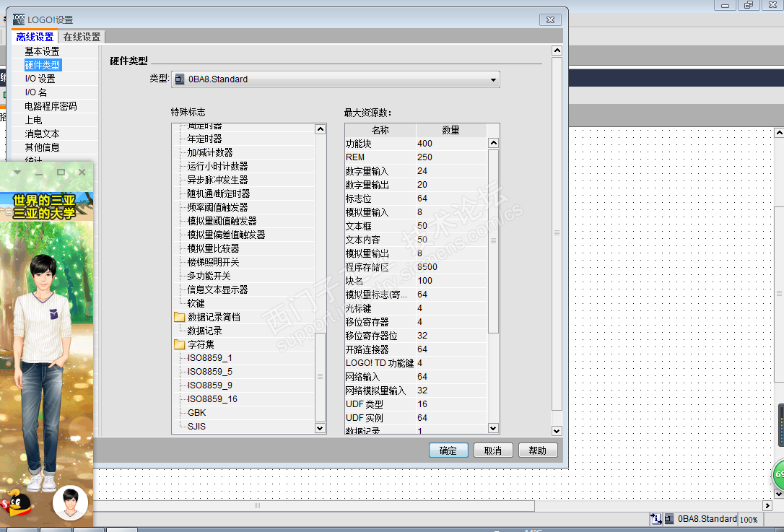Select 基本设置 in the left list
784x532 pixels.
[42, 51]
